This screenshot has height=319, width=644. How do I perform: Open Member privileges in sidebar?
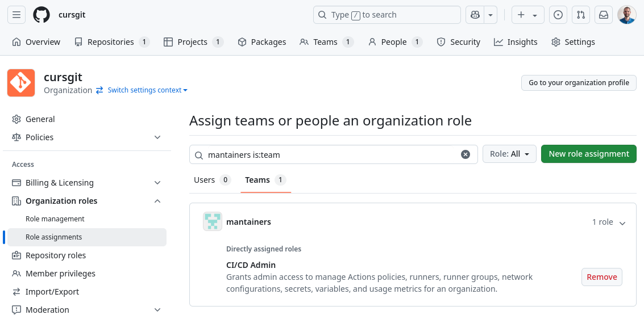[87, 274]
